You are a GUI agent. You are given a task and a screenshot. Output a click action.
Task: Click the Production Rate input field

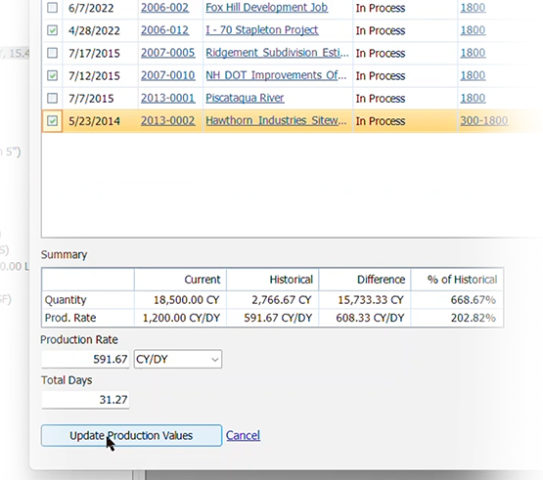pos(85,359)
